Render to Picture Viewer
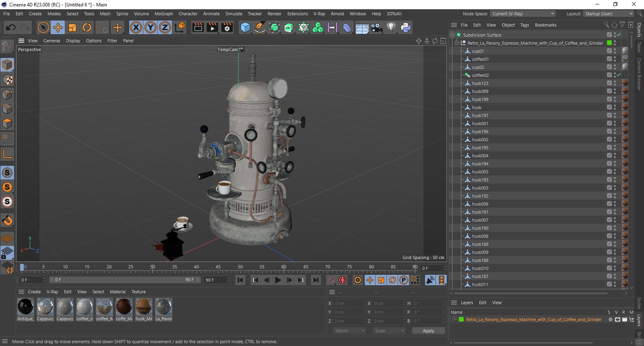Viewport: 644px width, 346px height. coord(213,27)
